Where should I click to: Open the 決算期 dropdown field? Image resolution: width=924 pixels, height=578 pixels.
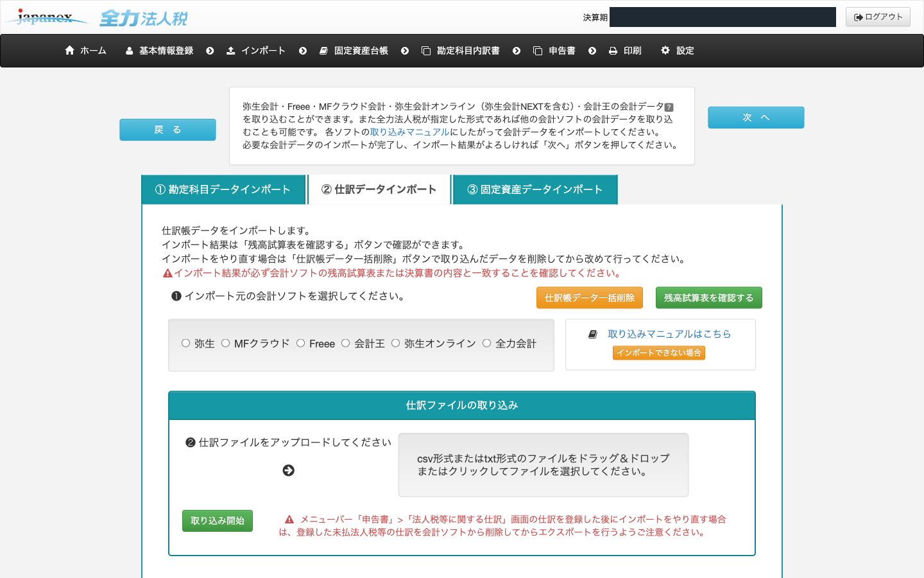coord(723,17)
